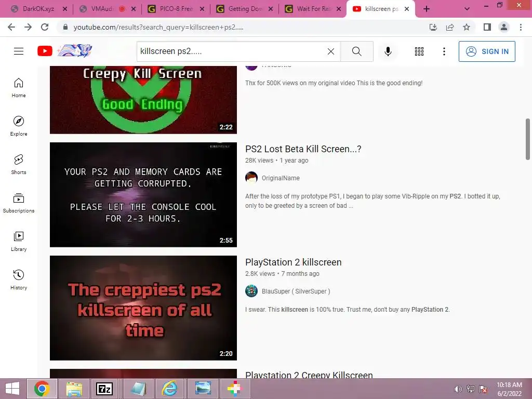Bookmark this page with the star

pos(467,27)
